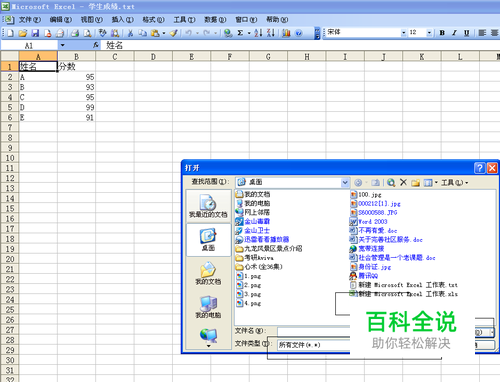Screen dimensions: 500x382
Task: Click the Paste clipboard icon
Action: 155,33
